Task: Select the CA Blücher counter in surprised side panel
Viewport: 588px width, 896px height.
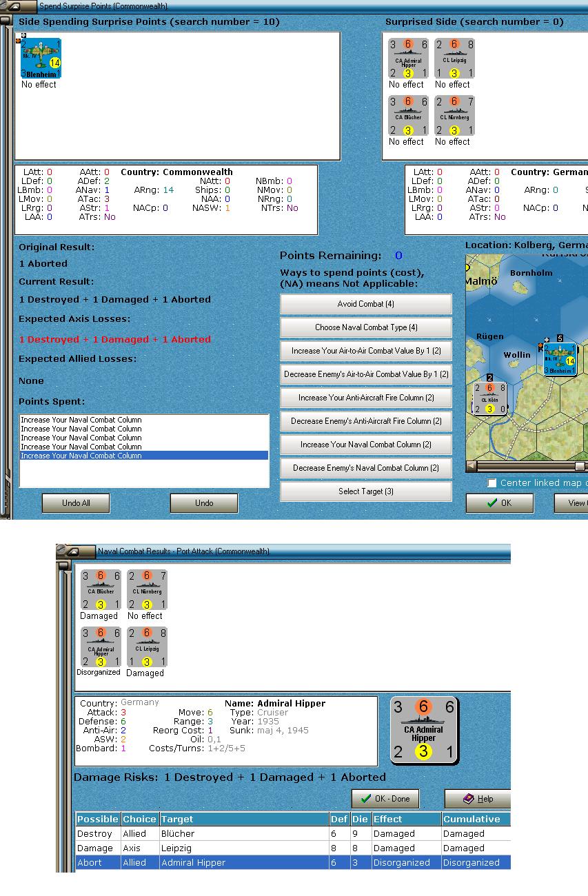Action: tap(407, 116)
